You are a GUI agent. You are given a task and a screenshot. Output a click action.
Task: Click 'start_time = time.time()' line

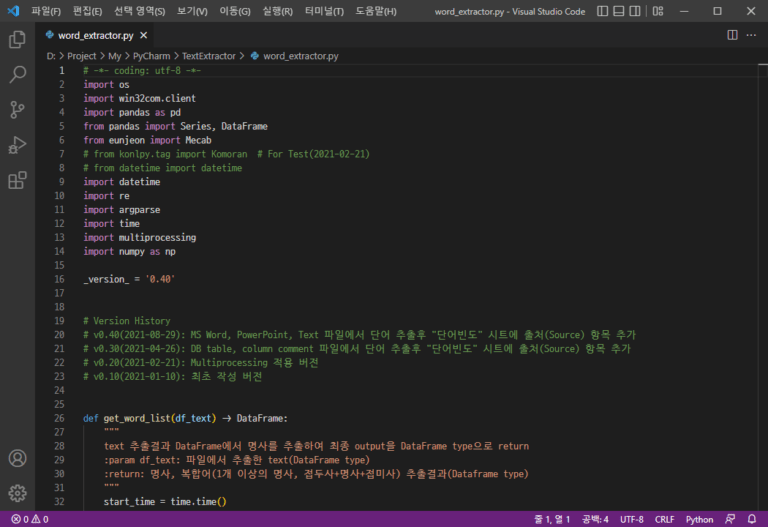165,502
